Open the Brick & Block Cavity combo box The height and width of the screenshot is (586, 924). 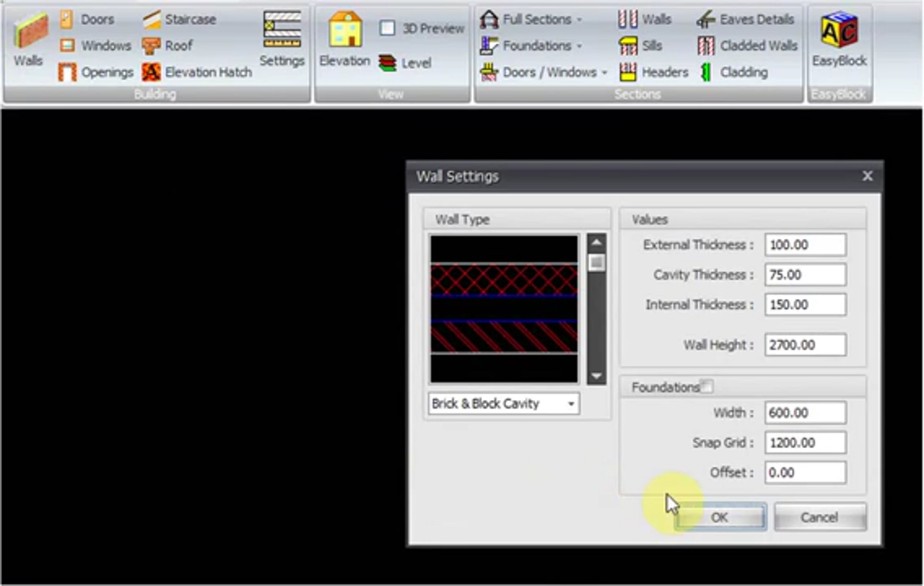504,404
